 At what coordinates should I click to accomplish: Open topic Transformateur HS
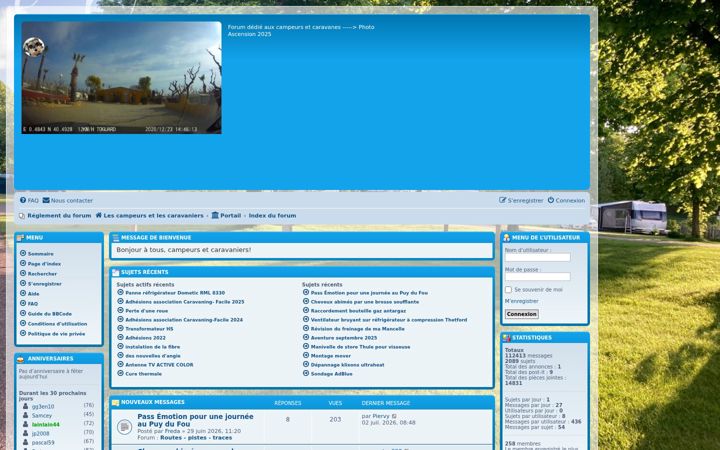149,329
